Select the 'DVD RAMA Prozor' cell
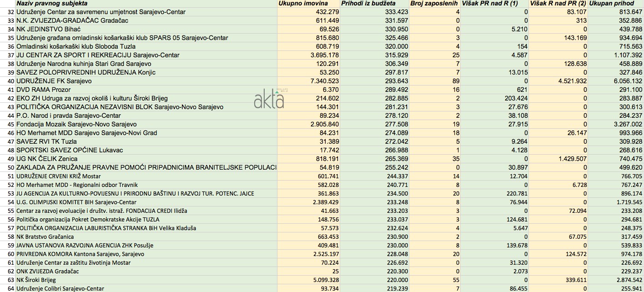 click(41, 90)
